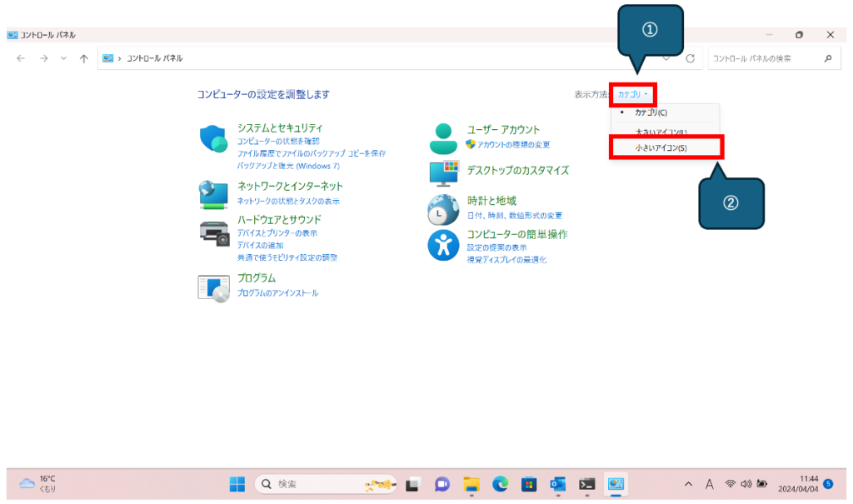Click the Network and Internet icon

[x=213, y=194]
